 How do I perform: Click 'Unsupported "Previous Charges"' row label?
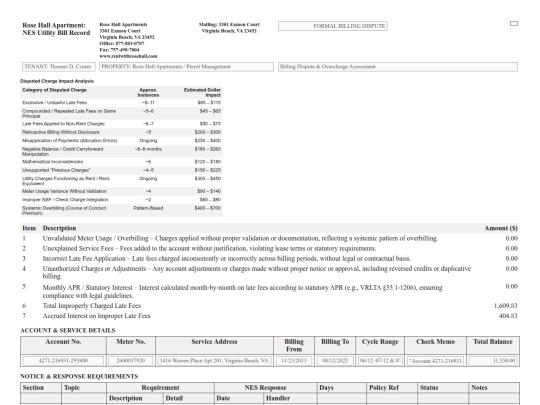(x=56, y=170)
